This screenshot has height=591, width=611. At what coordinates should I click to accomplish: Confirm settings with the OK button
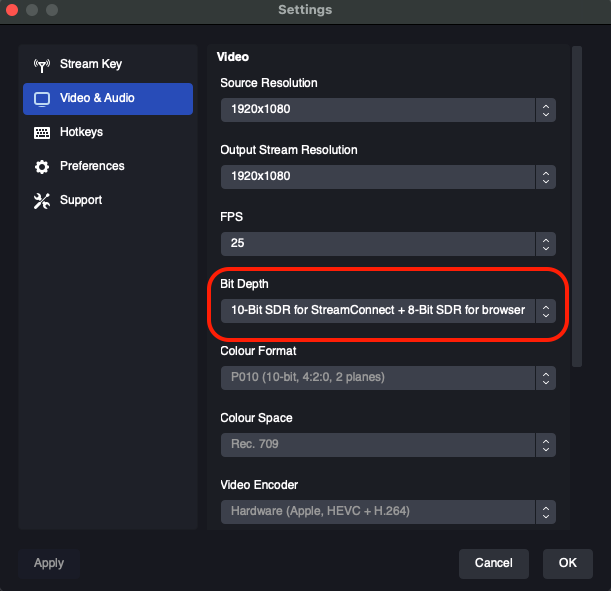click(568, 563)
